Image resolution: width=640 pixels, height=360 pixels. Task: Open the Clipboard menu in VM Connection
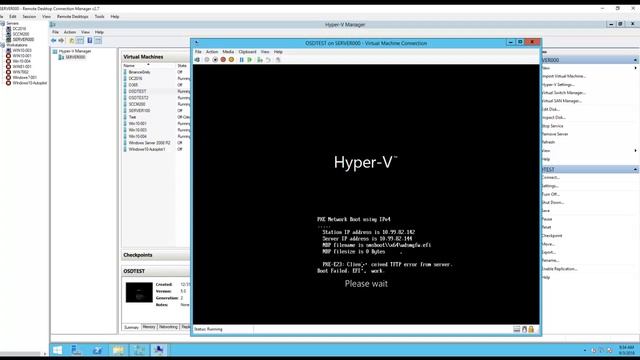247,52
